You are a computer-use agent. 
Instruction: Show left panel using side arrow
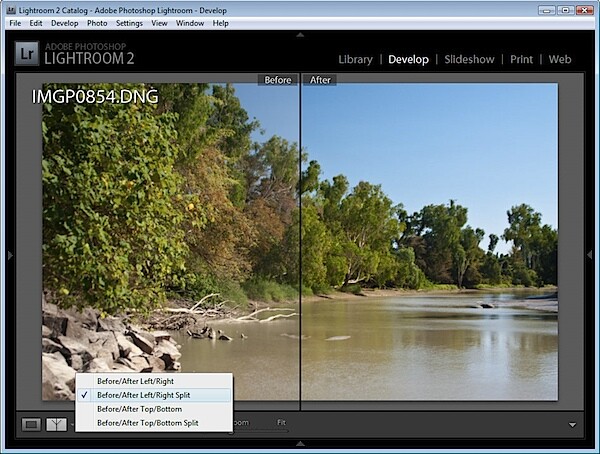tap(10, 255)
